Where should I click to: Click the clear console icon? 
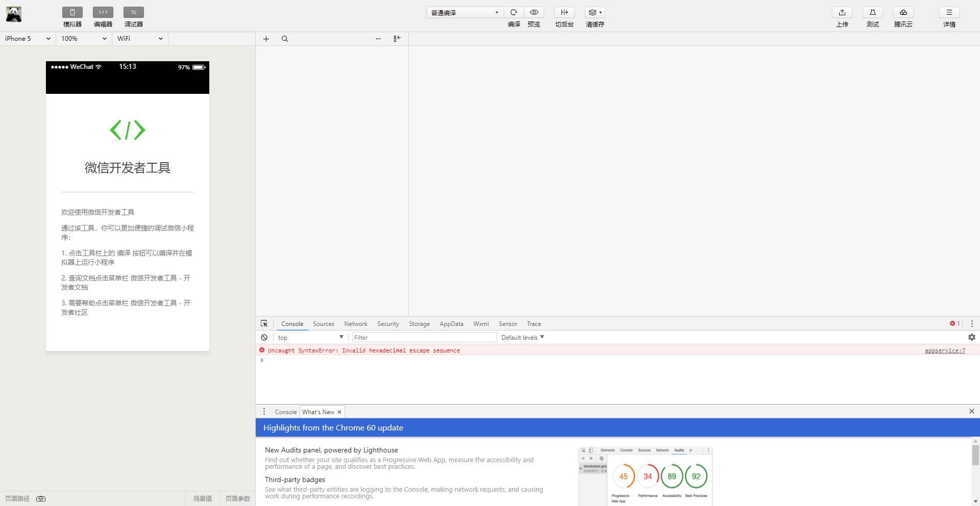(264, 337)
